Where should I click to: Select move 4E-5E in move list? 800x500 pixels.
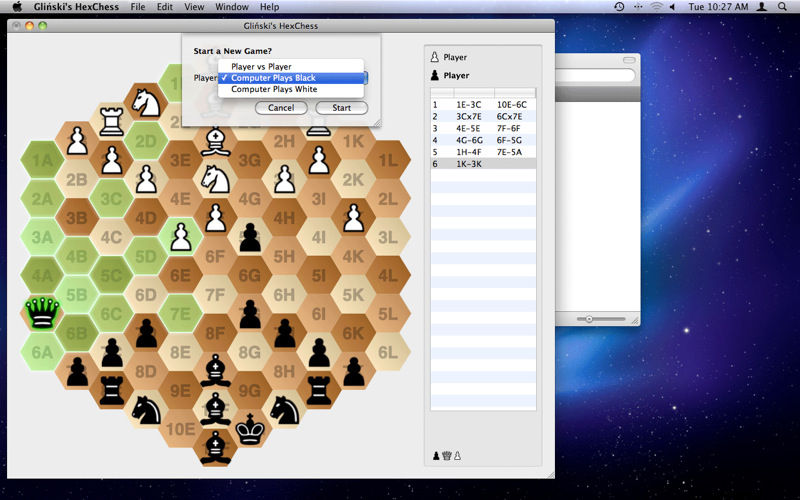pos(468,128)
